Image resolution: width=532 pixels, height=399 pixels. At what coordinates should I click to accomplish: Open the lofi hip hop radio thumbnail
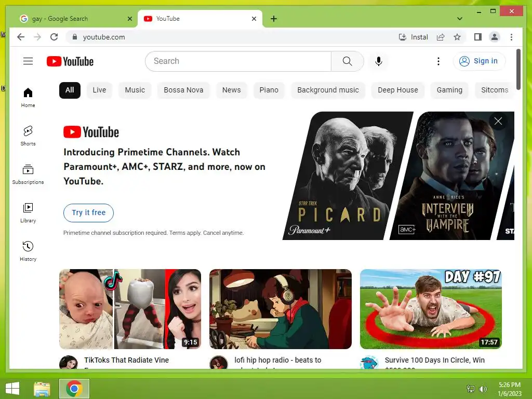280,309
